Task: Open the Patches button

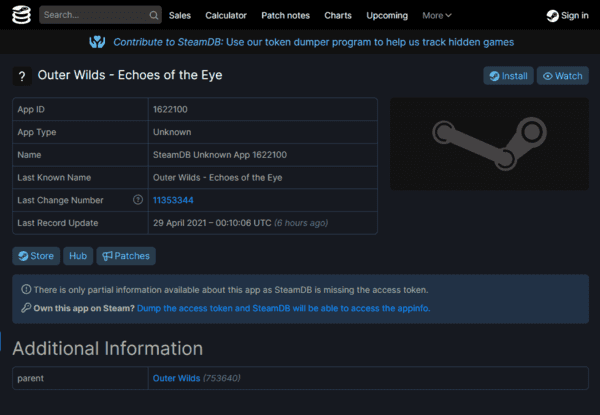Action: (x=126, y=256)
